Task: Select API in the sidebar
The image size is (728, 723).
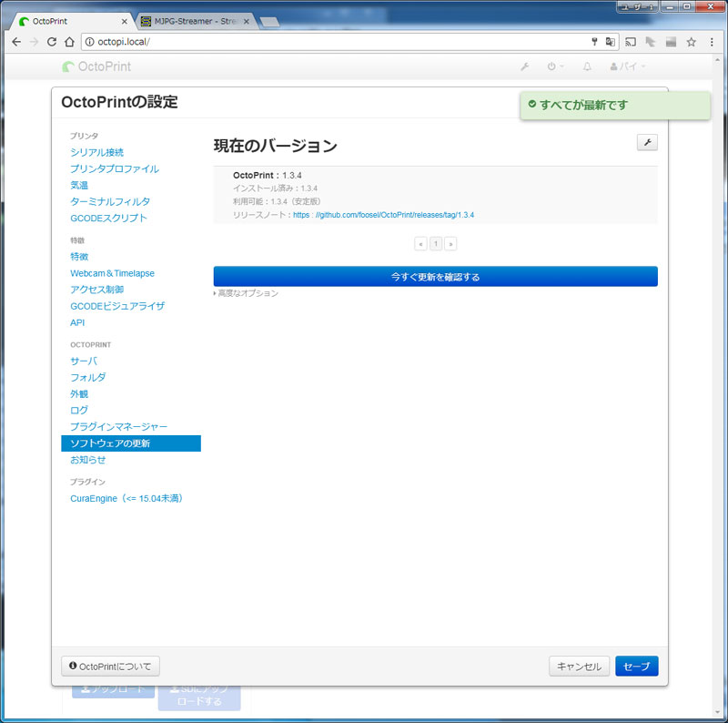Action: pyautogui.click(x=77, y=322)
